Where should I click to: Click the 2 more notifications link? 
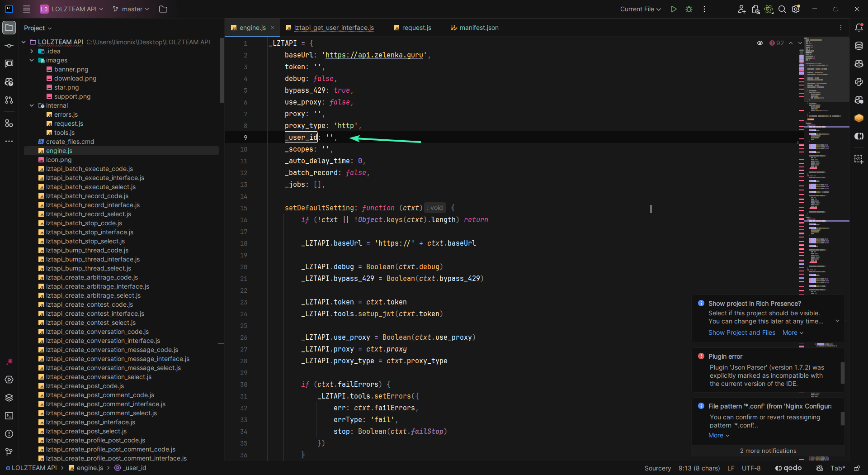pyautogui.click(x=768, y=451)
